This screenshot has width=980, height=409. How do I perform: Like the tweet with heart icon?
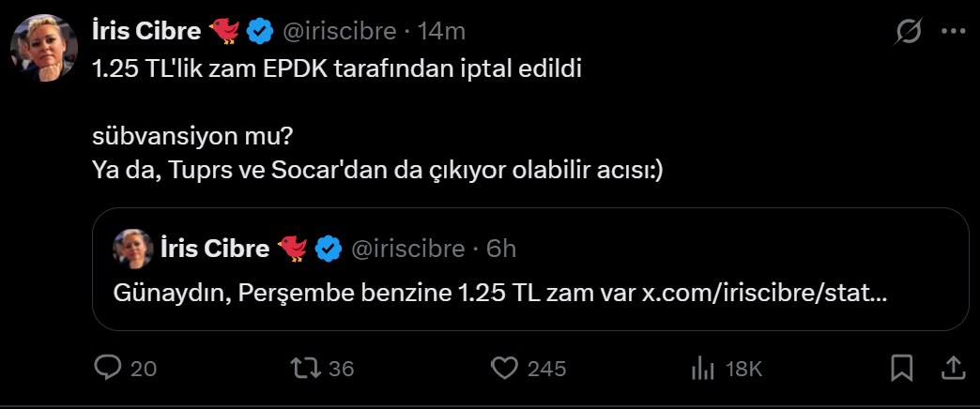(506, 368)
